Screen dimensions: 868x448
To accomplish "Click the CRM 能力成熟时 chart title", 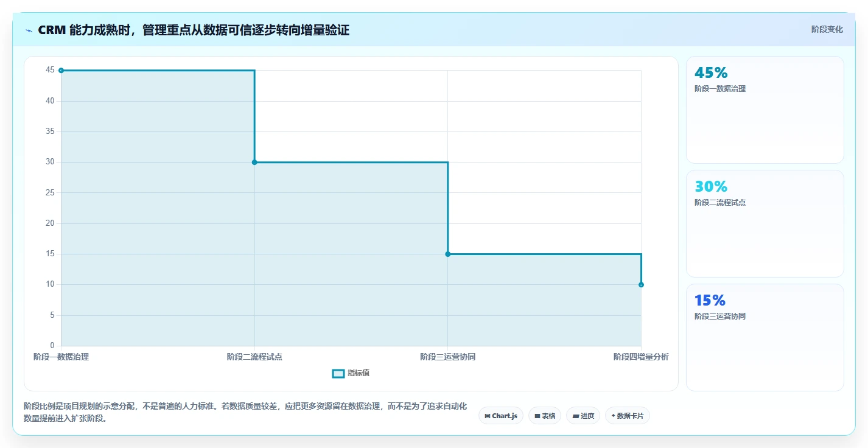I will 194,30.
